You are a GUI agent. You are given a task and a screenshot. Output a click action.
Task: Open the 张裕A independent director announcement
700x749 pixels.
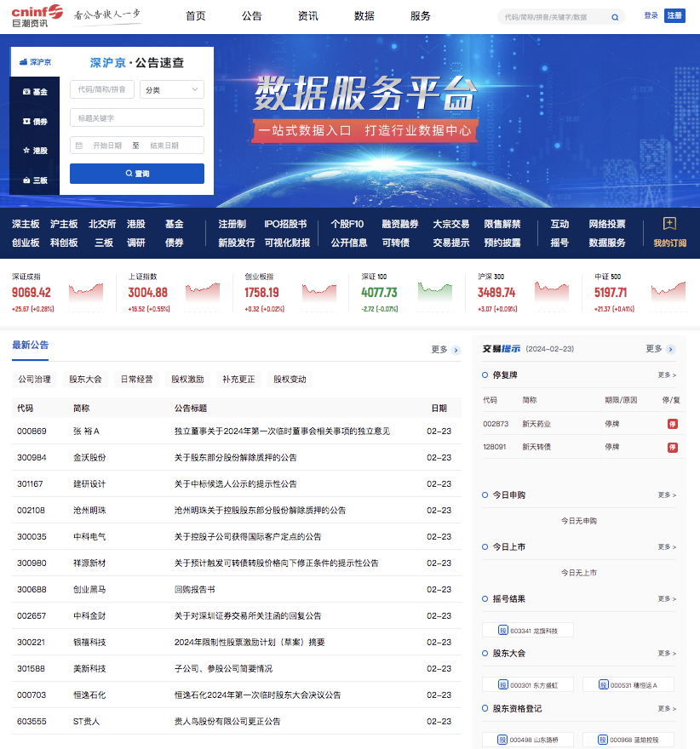[x=282, y=432]
